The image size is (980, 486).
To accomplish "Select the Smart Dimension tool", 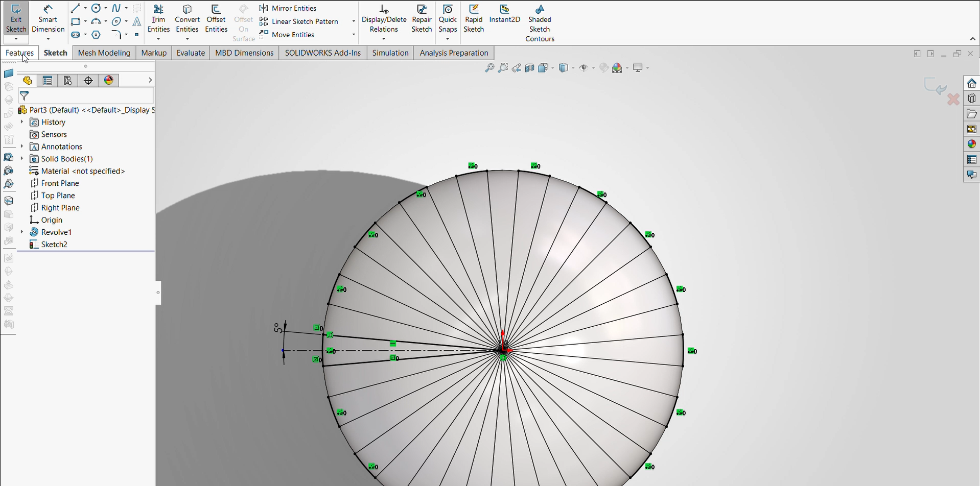I will [x=48, y=18].
